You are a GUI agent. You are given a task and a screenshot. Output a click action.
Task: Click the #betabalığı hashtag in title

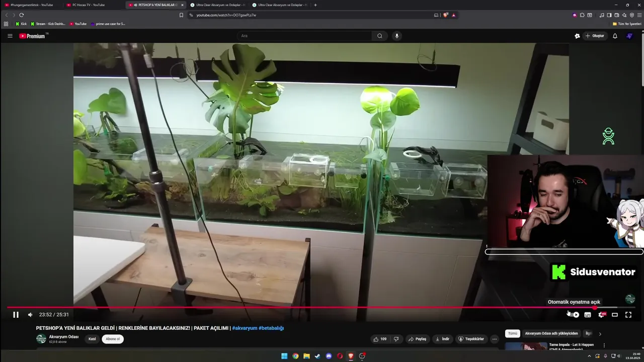(271, 328)
